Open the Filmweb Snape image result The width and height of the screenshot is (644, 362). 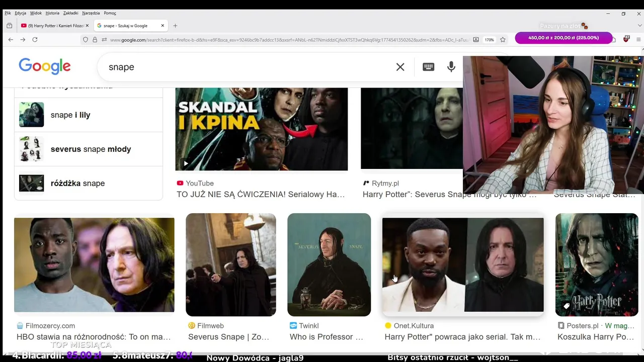click(231, 264)
